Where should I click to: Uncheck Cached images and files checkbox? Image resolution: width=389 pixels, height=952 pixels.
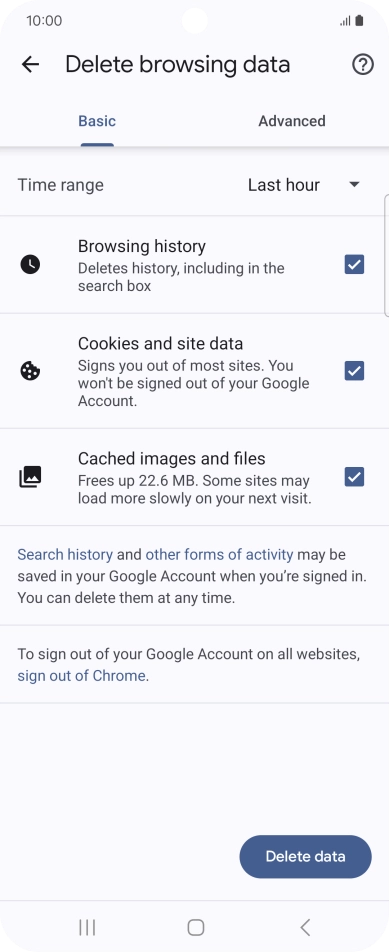click(354, 477)
